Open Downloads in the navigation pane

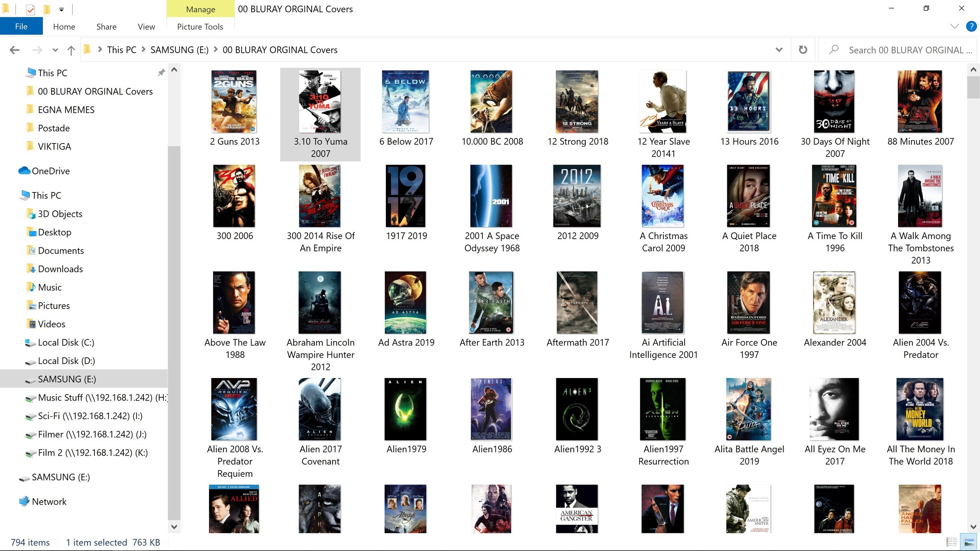point(60,269)
